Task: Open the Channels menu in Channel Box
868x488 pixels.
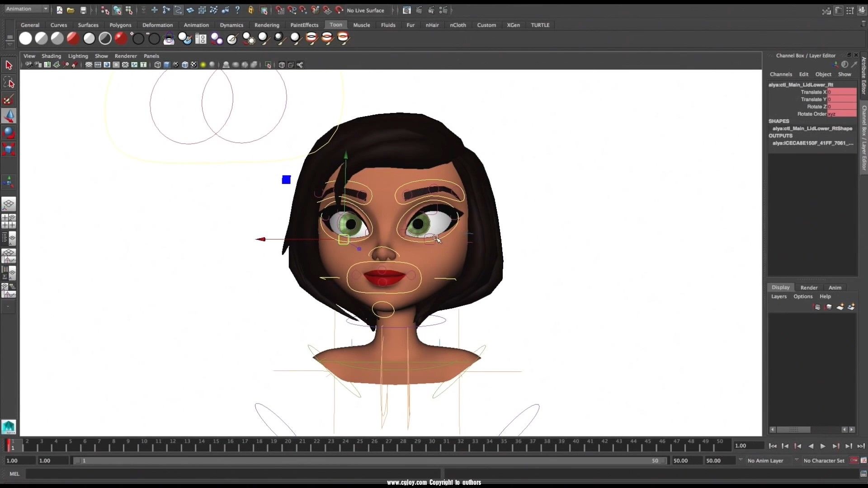Action: pyautogui.click(x=781, y=74)
